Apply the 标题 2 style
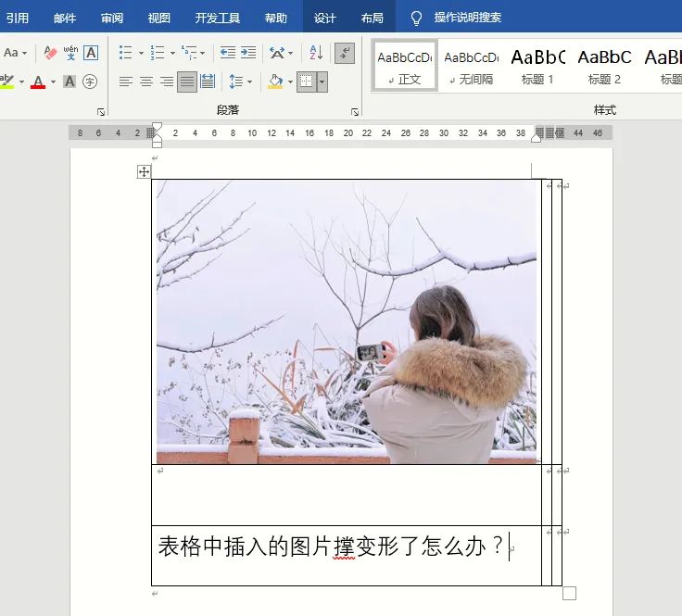The height and width of the screenshot is (616, 682). (x=604, y=66)
